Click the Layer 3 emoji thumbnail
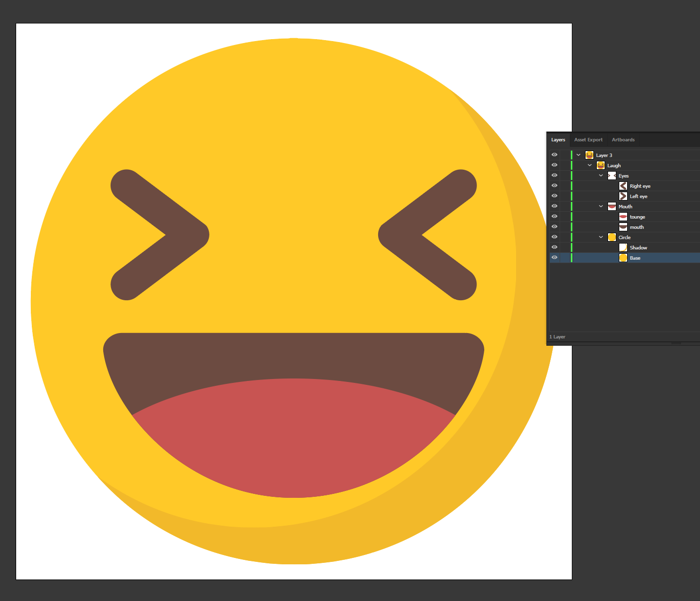700x601 pixels. point(589,155)
